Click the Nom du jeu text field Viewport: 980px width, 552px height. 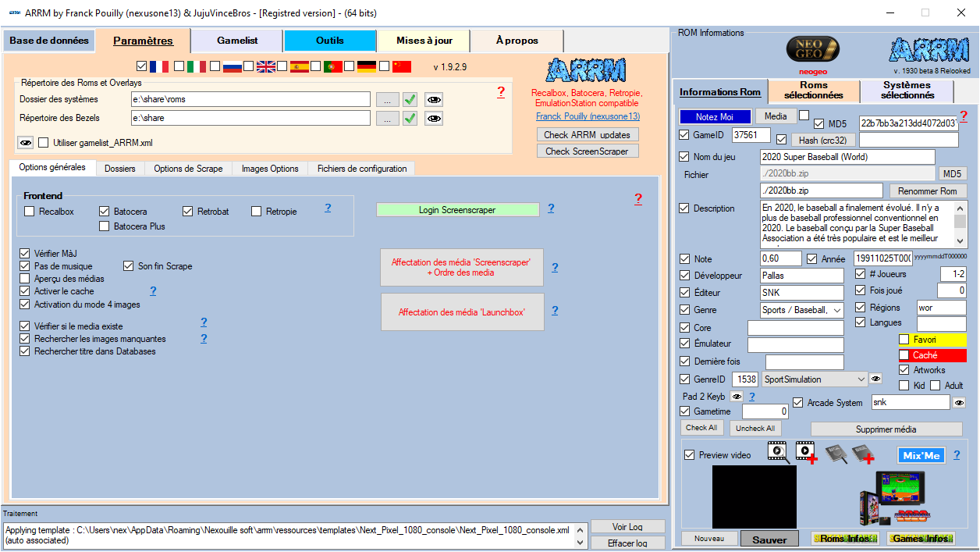pos(863,157)
